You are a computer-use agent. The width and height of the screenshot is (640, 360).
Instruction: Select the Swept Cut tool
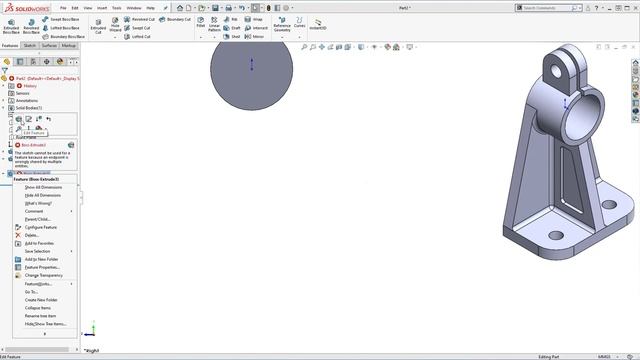coord(137,28)
